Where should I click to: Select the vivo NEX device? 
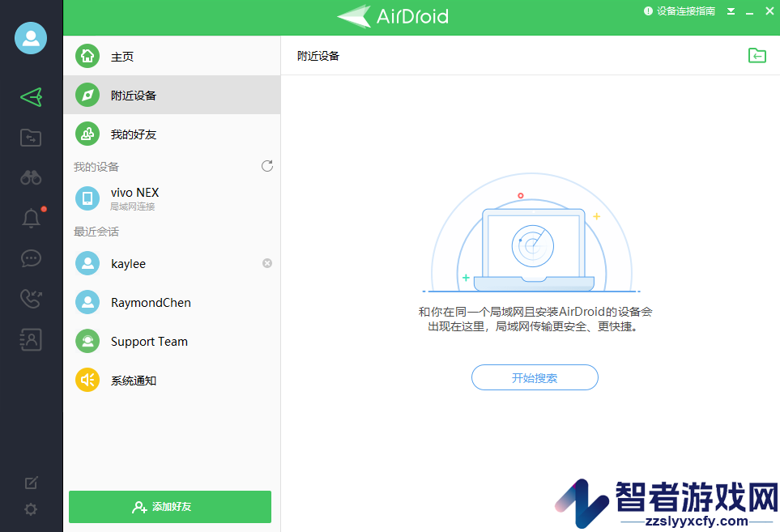pos(172,198)
